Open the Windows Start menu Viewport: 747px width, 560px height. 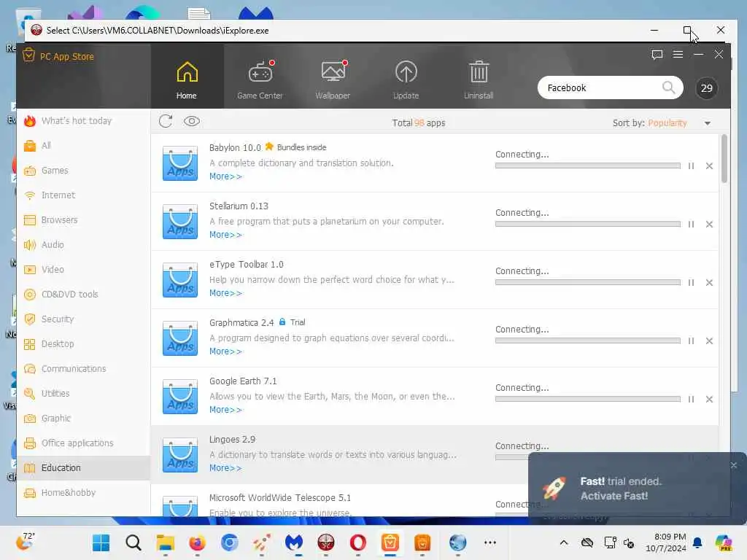tap(101, 542)
